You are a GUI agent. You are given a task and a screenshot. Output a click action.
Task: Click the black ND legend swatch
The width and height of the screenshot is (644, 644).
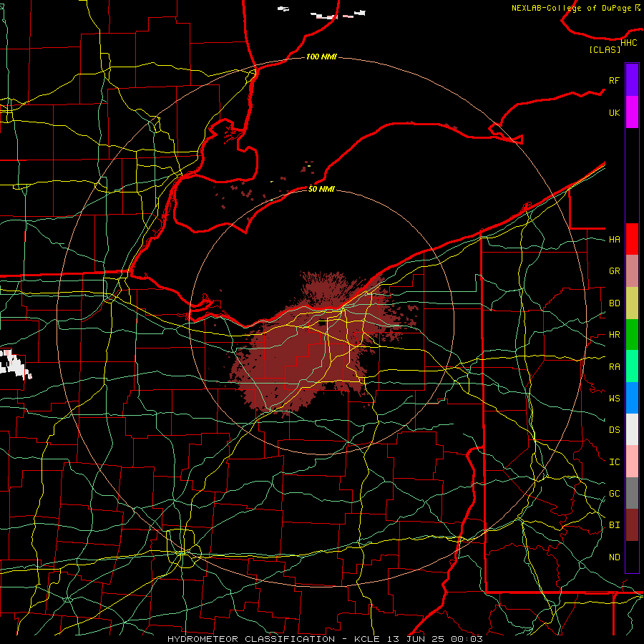pos(632,557)
